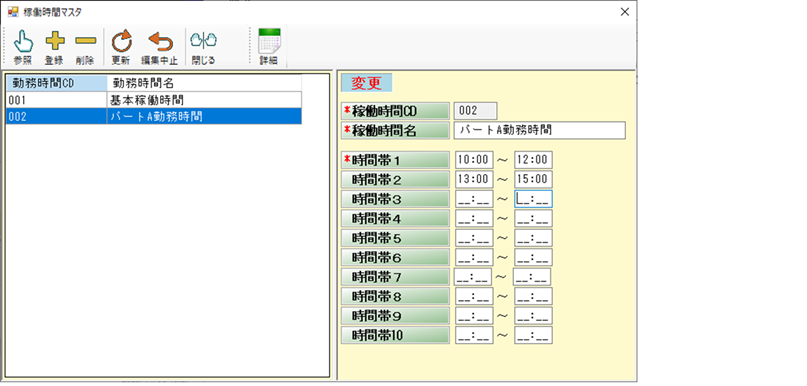The width and height of the screenshot is (807, 386).
Task: Select the 基本稼働時間 cell
Action: tap(204, 100)
